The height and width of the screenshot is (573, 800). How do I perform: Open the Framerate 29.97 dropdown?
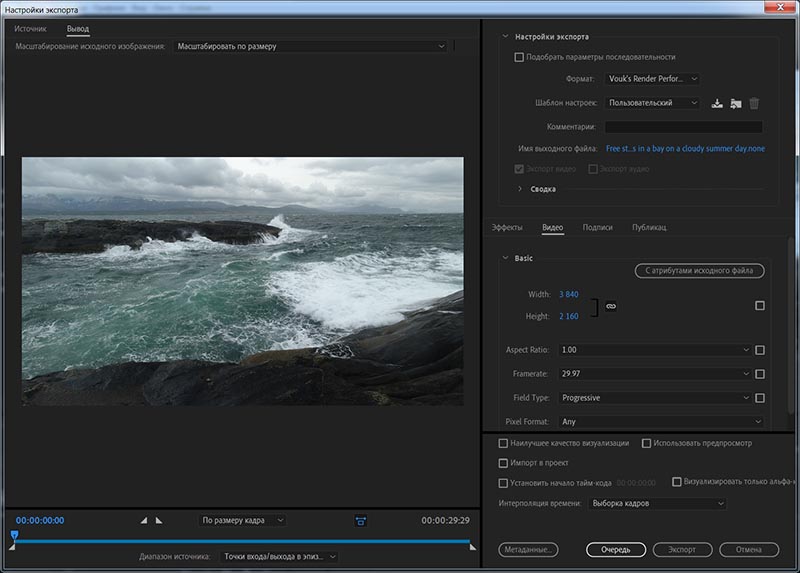(x=653, y=374)
